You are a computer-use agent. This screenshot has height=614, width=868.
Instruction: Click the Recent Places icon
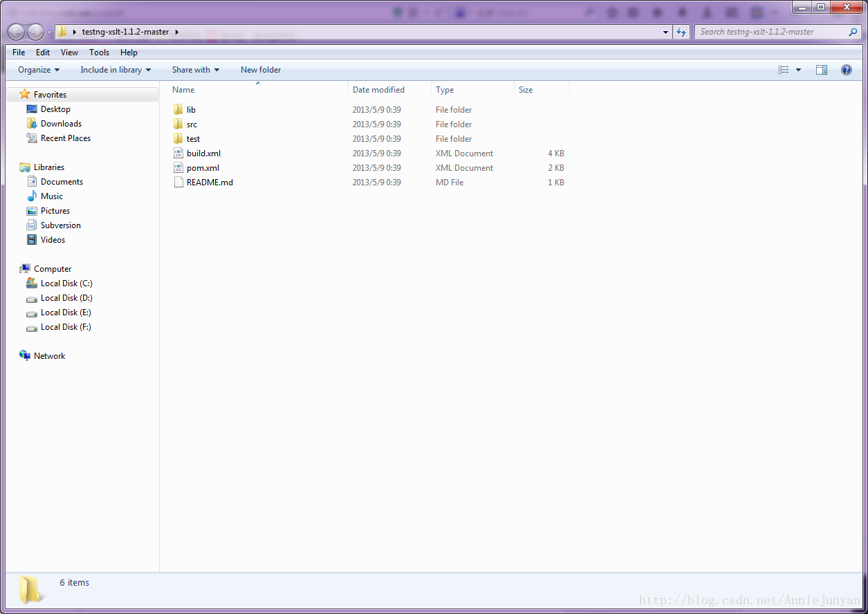[x=32, y=138]
